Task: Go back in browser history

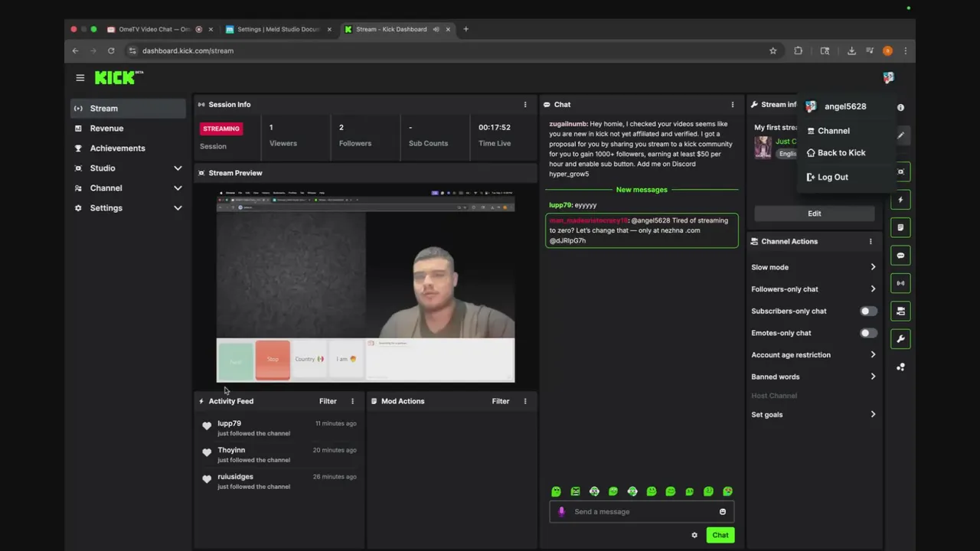Action: pyautogui.click(x=75, y=51)
